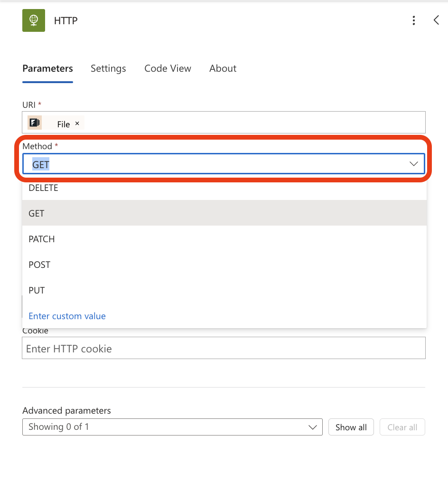Click the Enter HTTP cookie field
Screen dimensions: 448x483
223,349
